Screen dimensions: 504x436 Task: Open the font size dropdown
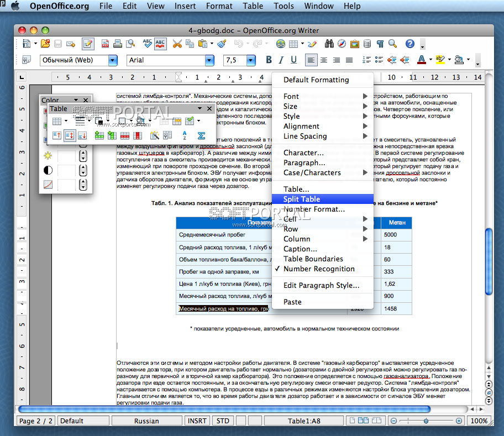[251, 60]
